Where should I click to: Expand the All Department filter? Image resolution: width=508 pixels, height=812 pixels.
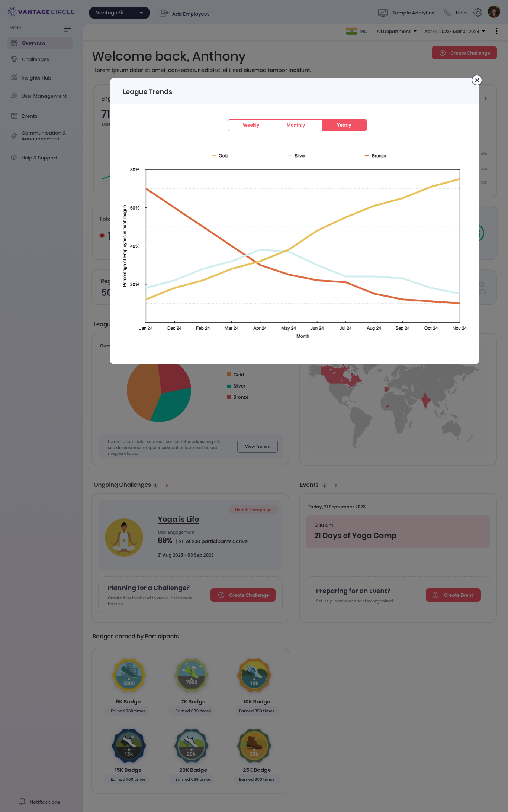point(396,32)
